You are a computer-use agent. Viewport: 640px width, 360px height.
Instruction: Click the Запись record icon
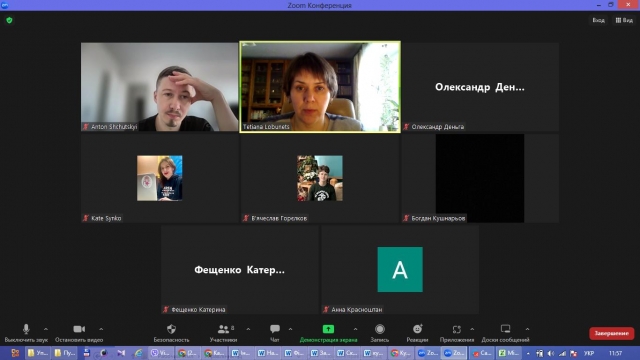[x=380, y=329]
